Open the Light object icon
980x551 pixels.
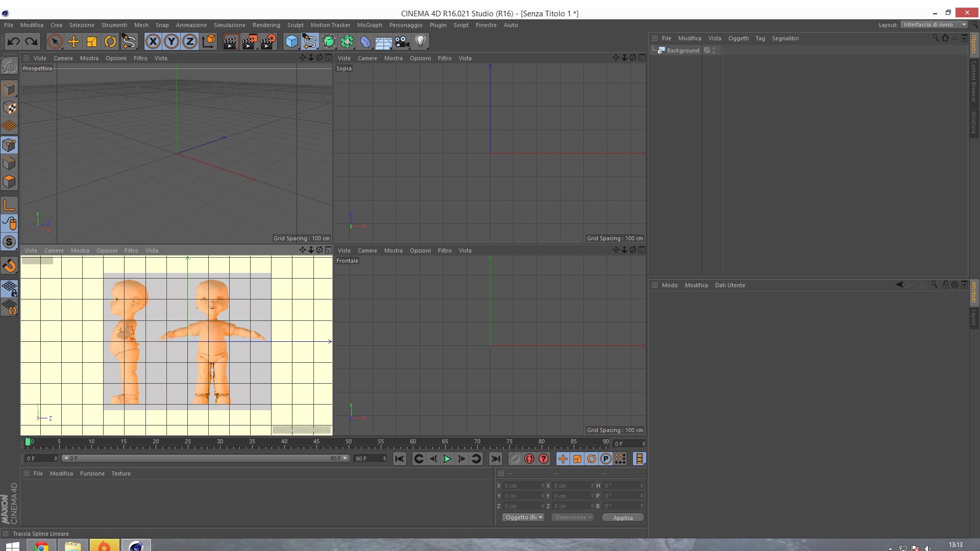point(420,42)
